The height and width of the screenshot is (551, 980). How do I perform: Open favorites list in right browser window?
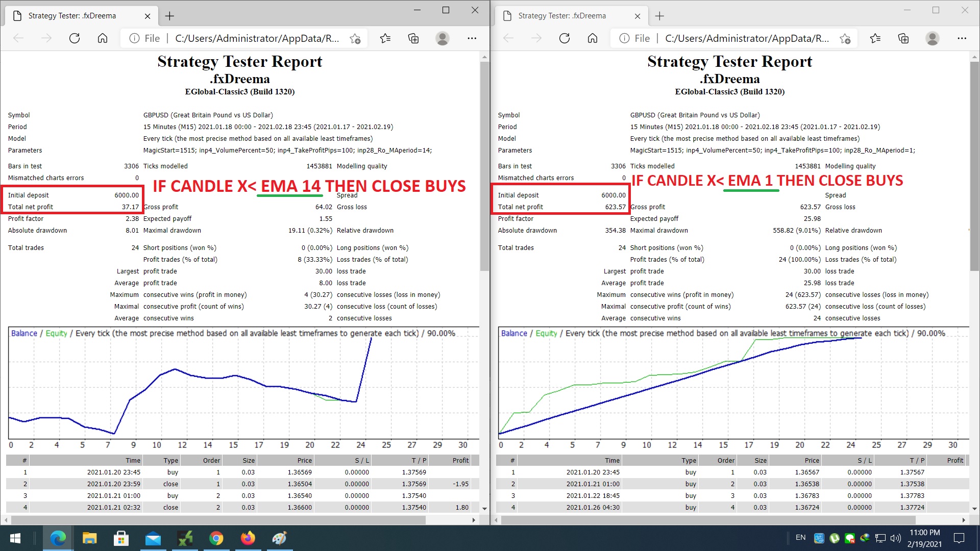click(x=875, y=38)
